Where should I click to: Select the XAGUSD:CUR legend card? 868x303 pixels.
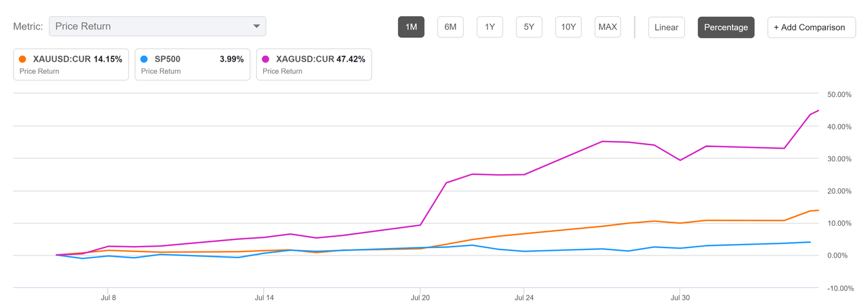pyautogui.click(x=314, y=64)
